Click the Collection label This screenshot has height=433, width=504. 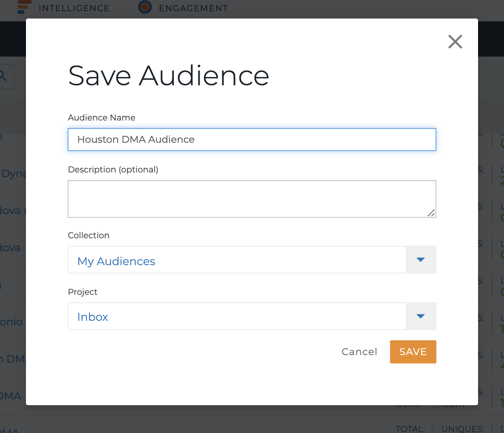[89, 236]
